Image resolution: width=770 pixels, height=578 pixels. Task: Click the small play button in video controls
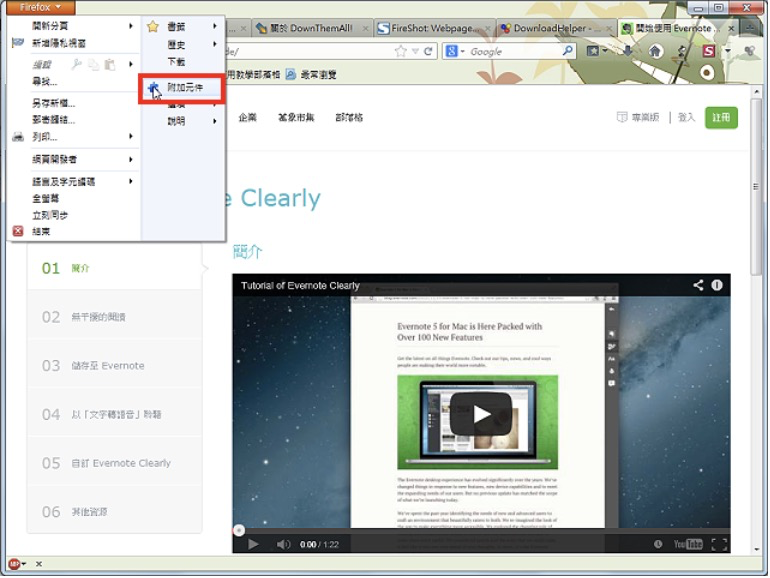[253, 544]
